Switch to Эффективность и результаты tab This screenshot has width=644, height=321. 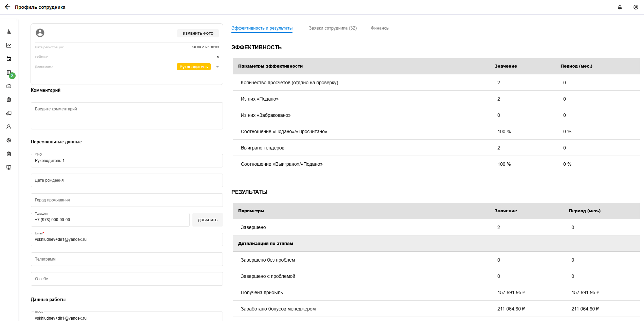(x=262, y=28)
